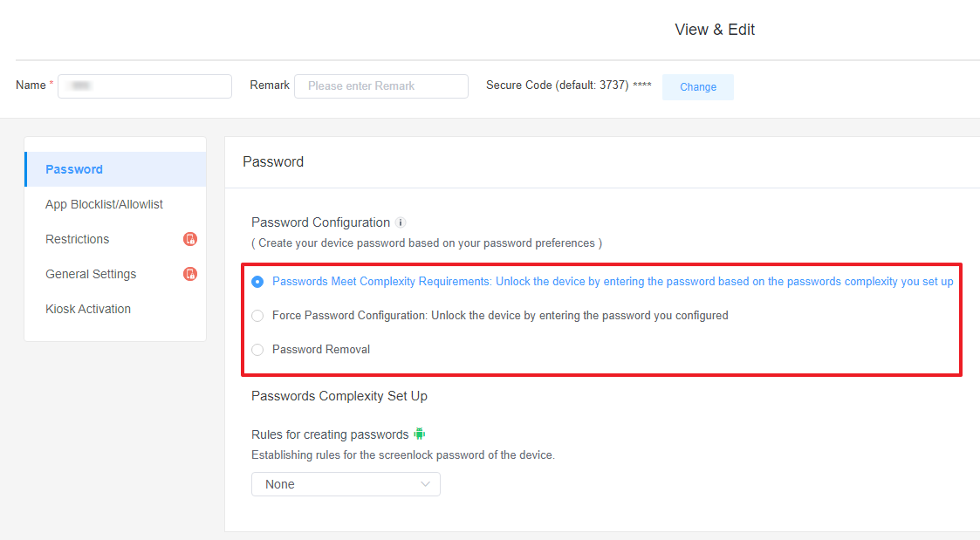Image resolution: width=980 pixels, height=540 pixels.
Task: Click the None selected value text
Action: [x=279, y=484]
